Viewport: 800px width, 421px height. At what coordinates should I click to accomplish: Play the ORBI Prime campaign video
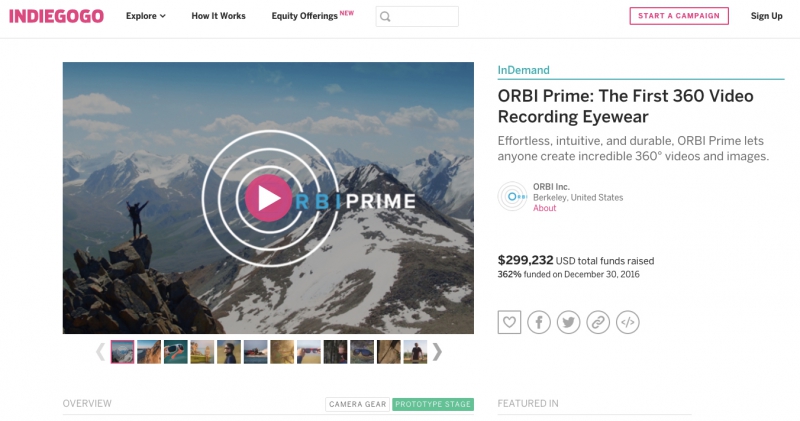click(x=268, y=198)
